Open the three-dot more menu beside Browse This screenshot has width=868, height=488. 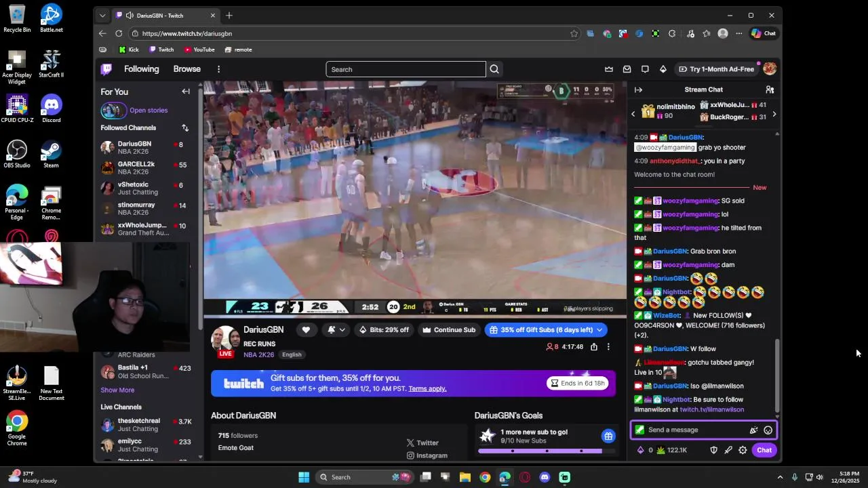218,69
